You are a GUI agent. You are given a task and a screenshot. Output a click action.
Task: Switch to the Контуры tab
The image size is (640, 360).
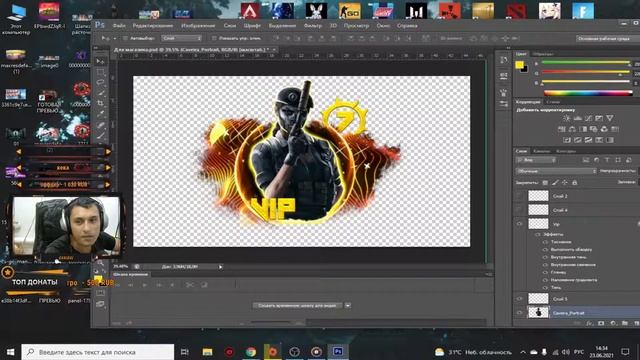tap(566, 151)
